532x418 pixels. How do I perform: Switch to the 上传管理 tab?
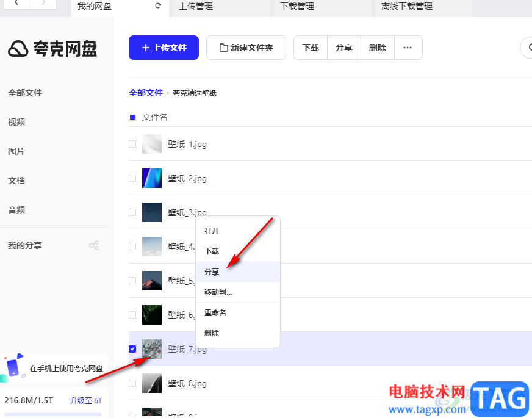tap(196, 7)
